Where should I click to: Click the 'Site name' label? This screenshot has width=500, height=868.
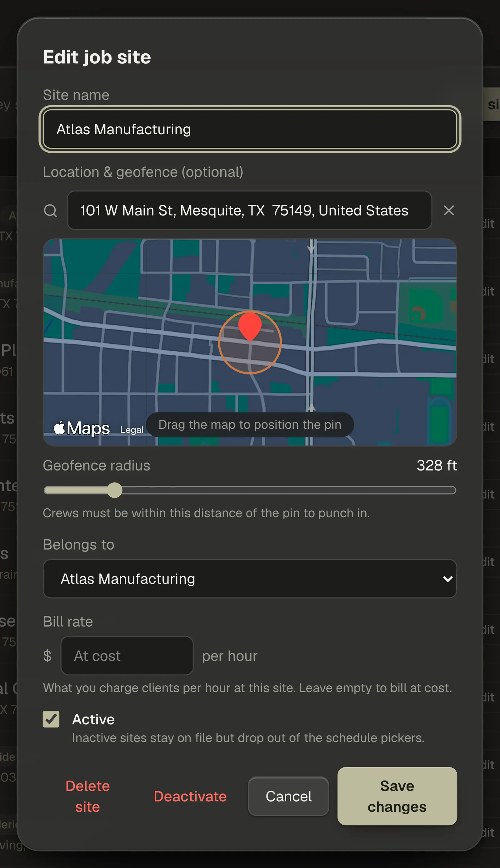[76, 95]
